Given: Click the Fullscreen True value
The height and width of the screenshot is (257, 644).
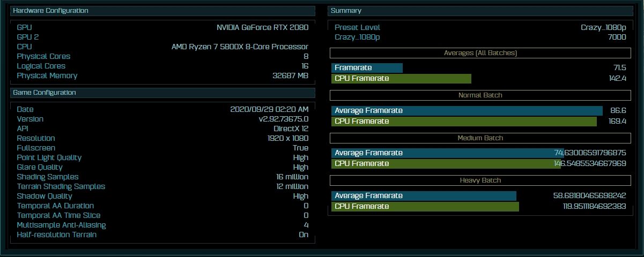Looking at the screenshot, I should 300,148.
